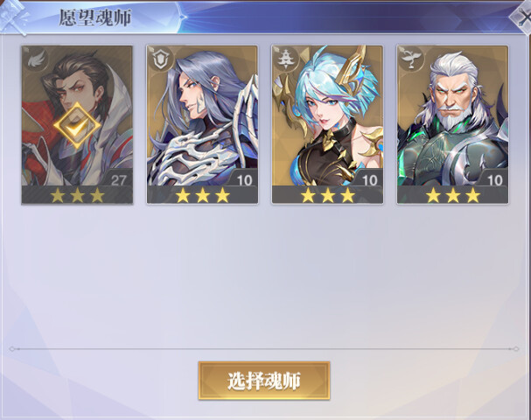The height and width of the screenshot is (420, 531).
Task: Click the level 10 badge on the blue-haired card
Action: (x=369, y=179)
